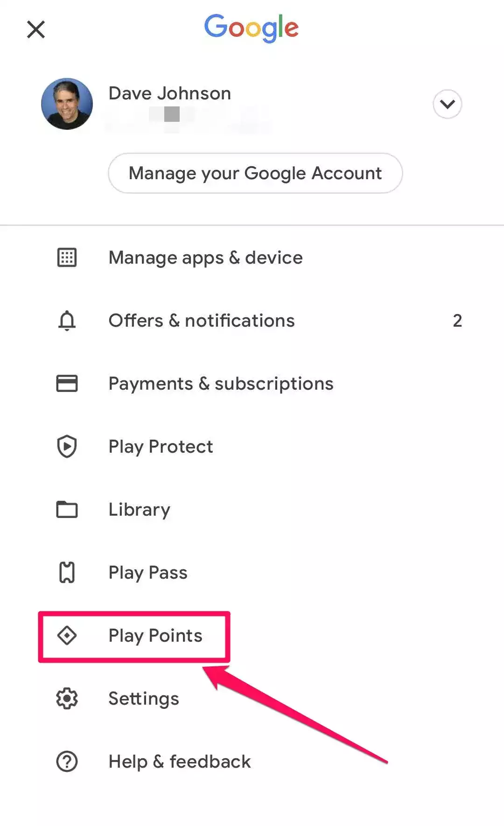This screenshot has width=504, height=826.
Task: Close the account menu with X
Action: point(36,29)
